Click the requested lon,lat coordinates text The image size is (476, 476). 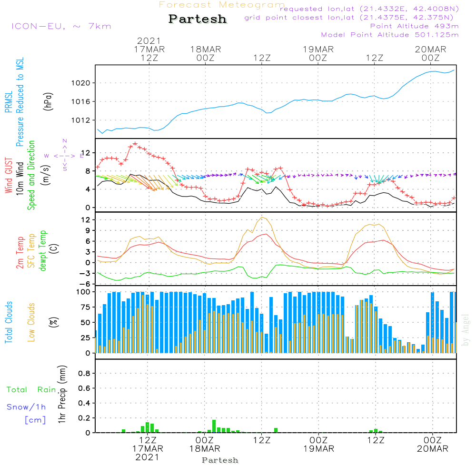click(x=369, y=9)
